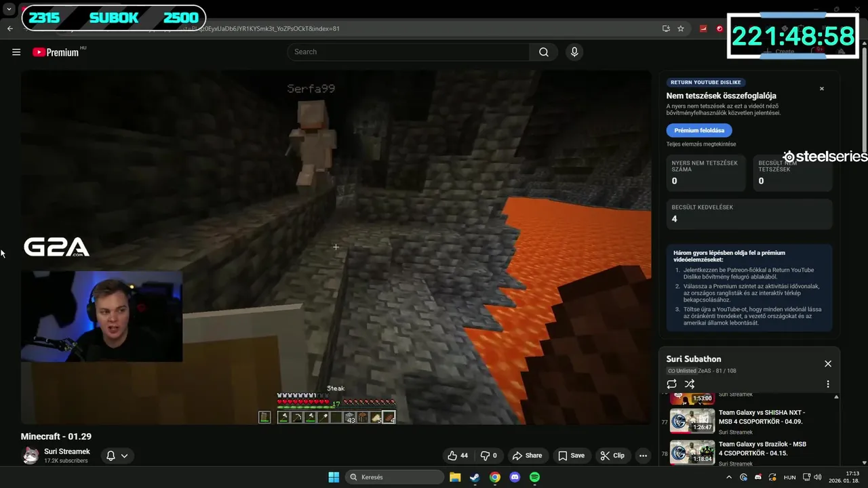This screenshot has width=868, height=488.
Task: Open Team Galaxy vs SHISHA NXT thumbnail
Action: [x=692, y=420]
